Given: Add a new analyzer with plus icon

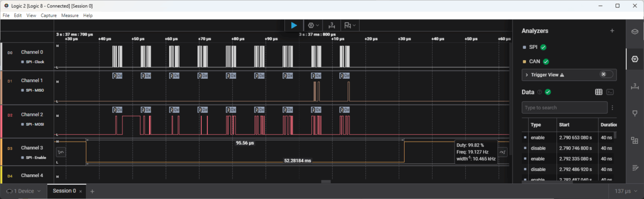Looking at the screenshot, I should pyautogui.click(x=612, y=31).
